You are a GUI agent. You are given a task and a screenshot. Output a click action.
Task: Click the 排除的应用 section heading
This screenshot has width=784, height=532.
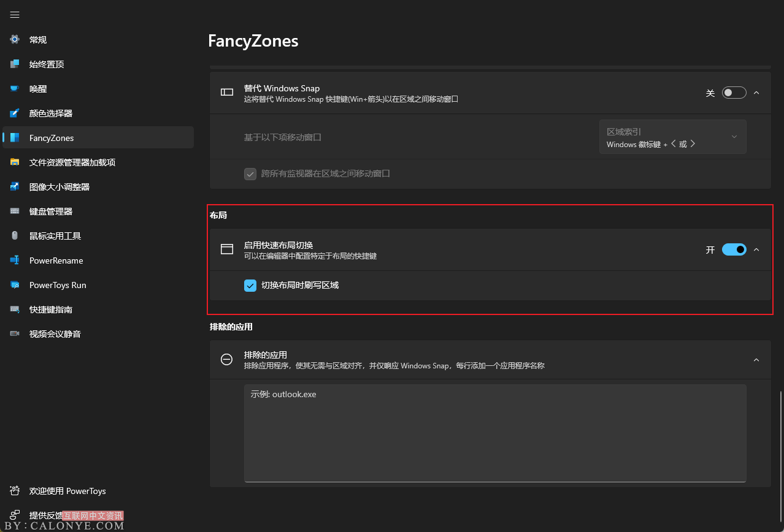pos(231,327)
